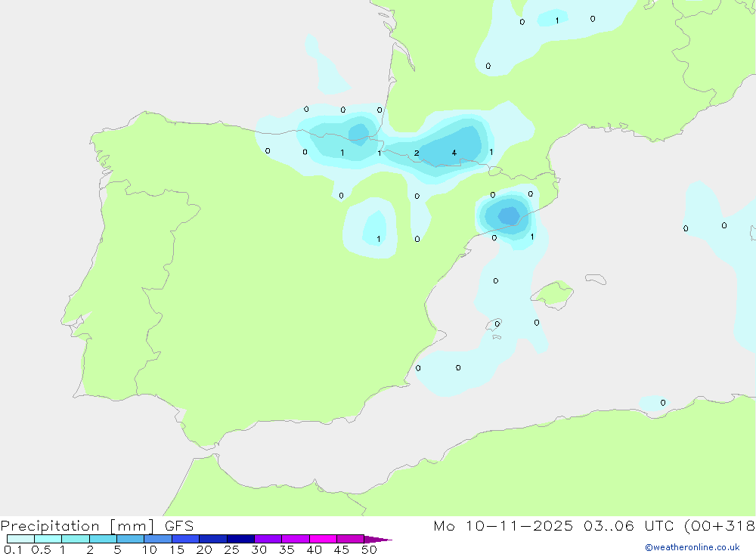
Task: Click the 'GFS' model label
Action: point(179,526)
